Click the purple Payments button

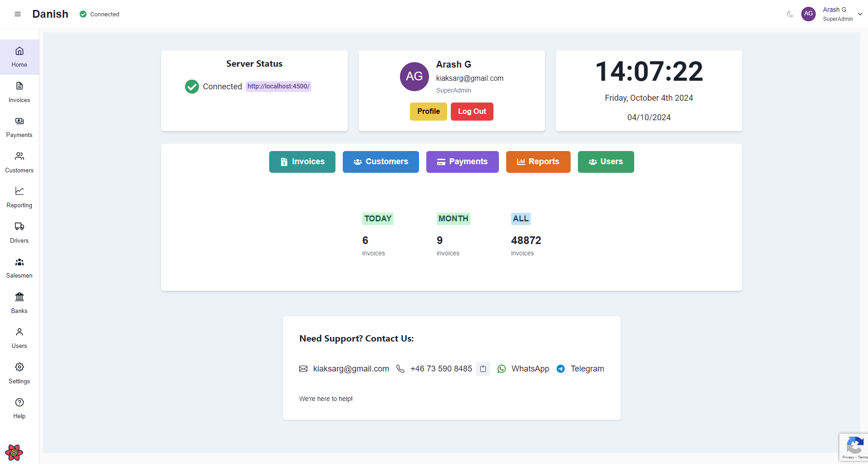(x=463, y=162)
